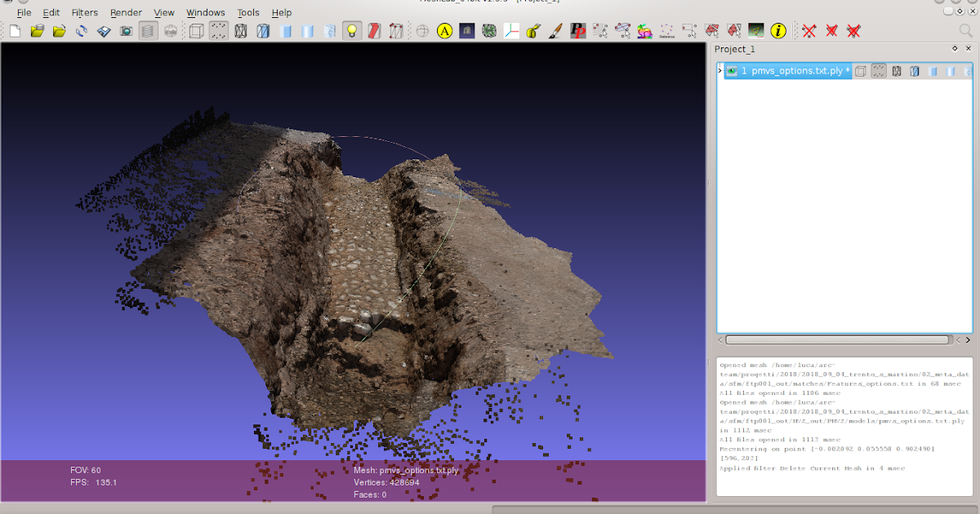
Task: Hide pmvs_options.txt.ply layer with eye icon
Action: click(x=732, y=71)
